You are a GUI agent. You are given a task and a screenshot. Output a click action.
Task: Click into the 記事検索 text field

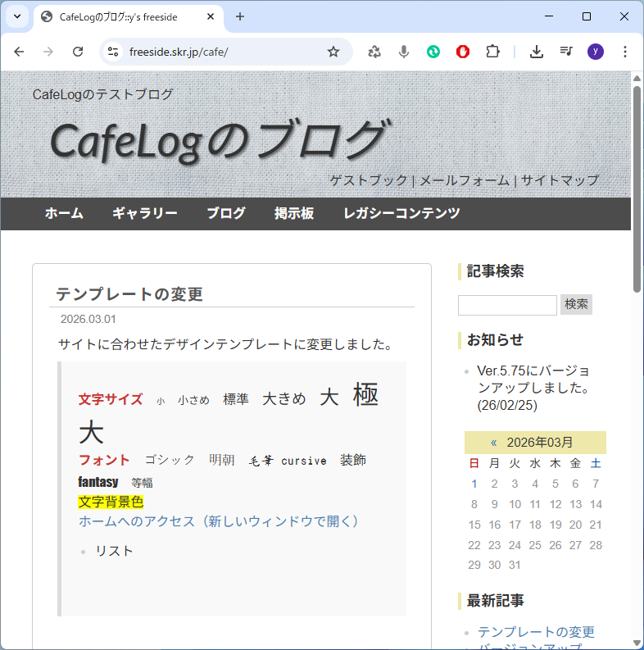coord(507,305)
